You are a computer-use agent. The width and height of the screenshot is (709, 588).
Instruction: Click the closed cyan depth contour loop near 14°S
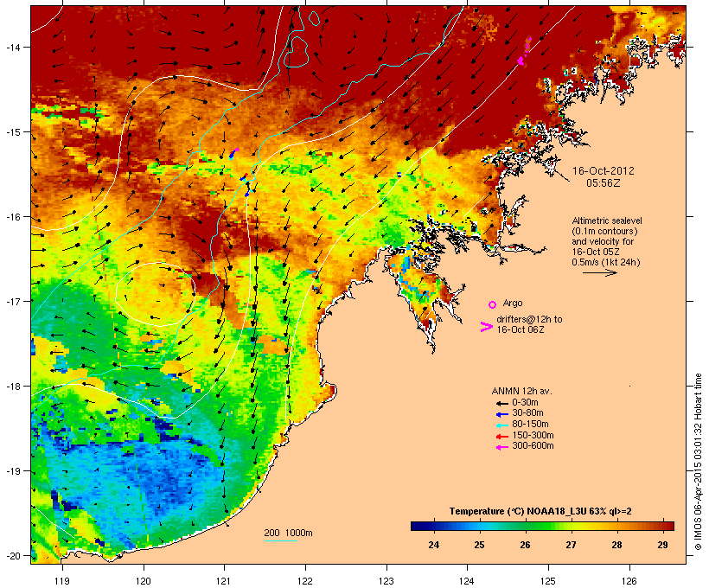[x=297, y=52]
